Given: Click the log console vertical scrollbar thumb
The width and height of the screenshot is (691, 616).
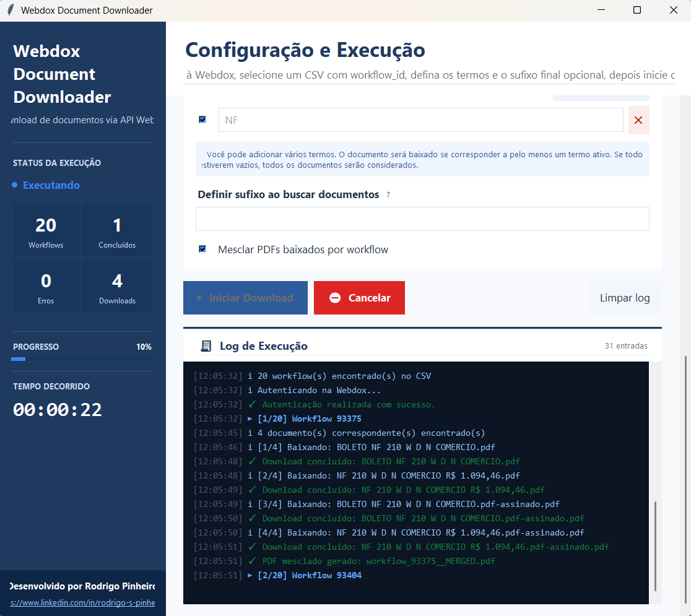Looking at the screenshot, I should 655,545.
